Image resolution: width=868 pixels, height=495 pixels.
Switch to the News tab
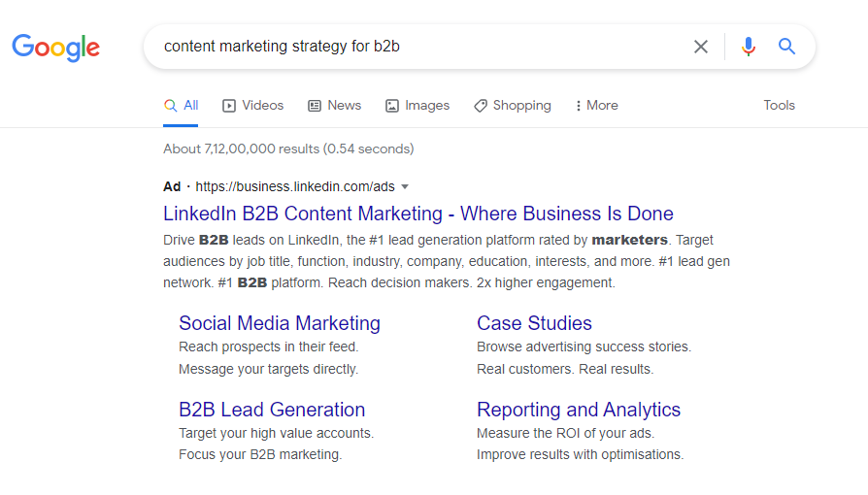click(x=334, y=105)
